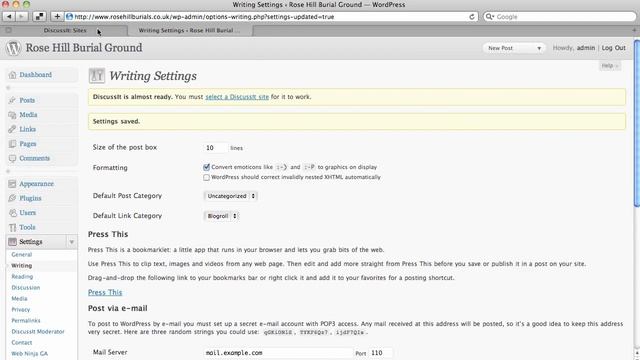
Task: Open the Posts menu link
Action: (x=27, y=100)
